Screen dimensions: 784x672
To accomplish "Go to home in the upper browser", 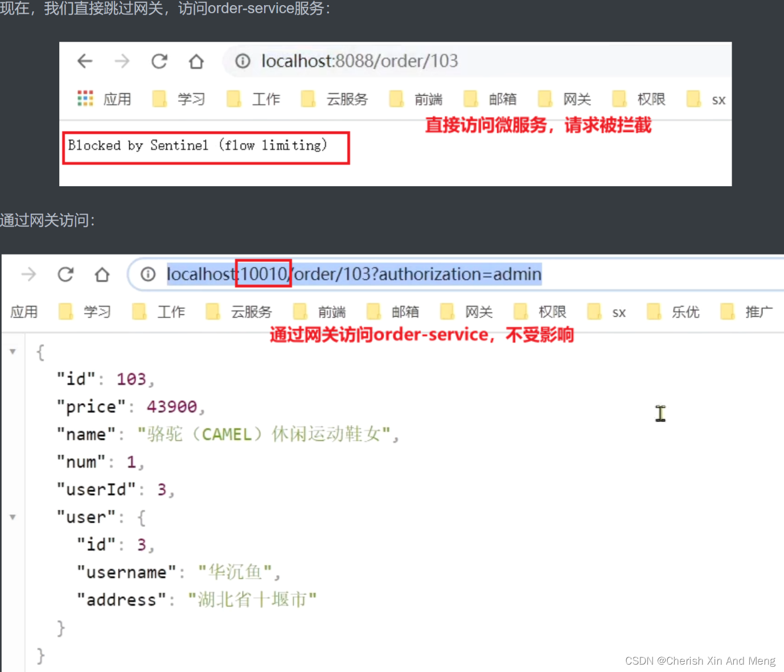I will point(196,61).
